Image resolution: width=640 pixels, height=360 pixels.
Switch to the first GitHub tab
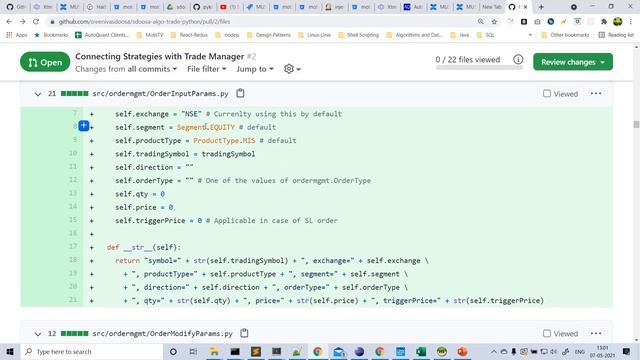pyautogui.click(x=15, y=7)
